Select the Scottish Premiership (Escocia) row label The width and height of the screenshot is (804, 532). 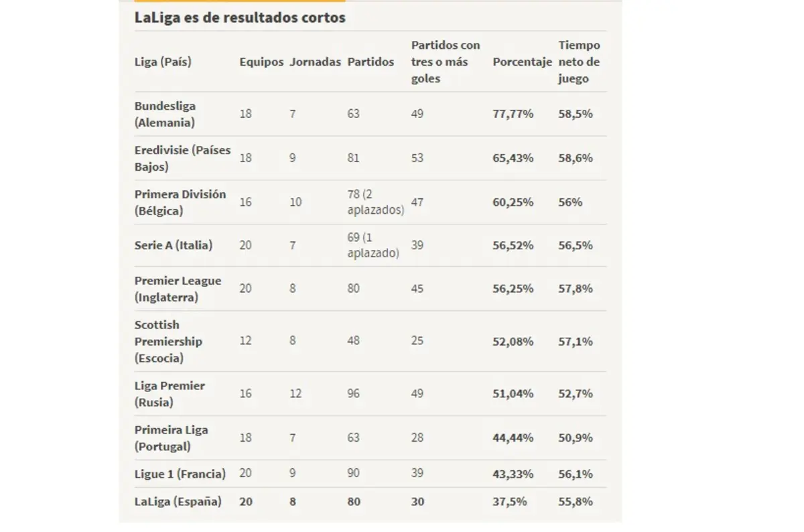pyautogui.click(x=168, y=341)
